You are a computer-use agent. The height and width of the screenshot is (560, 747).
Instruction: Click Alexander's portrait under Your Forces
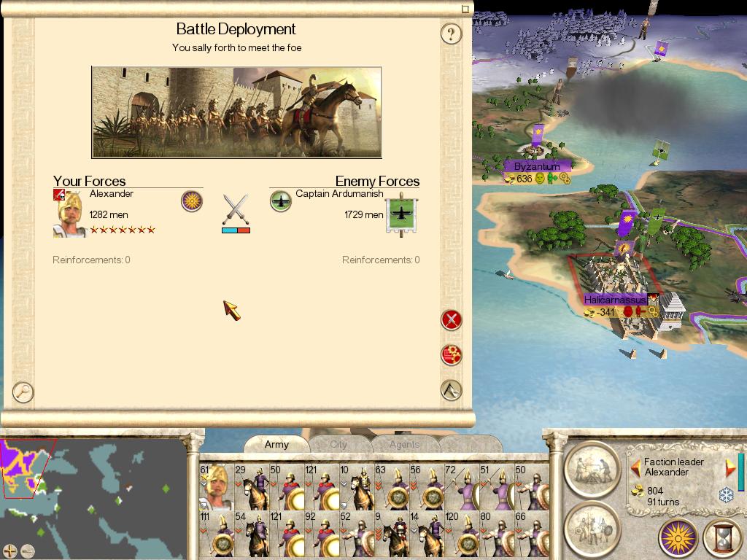69,213
